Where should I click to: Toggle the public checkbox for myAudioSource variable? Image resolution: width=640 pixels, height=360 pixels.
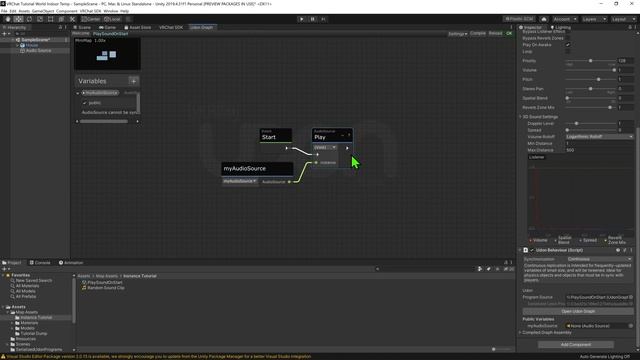pos(85,103)
